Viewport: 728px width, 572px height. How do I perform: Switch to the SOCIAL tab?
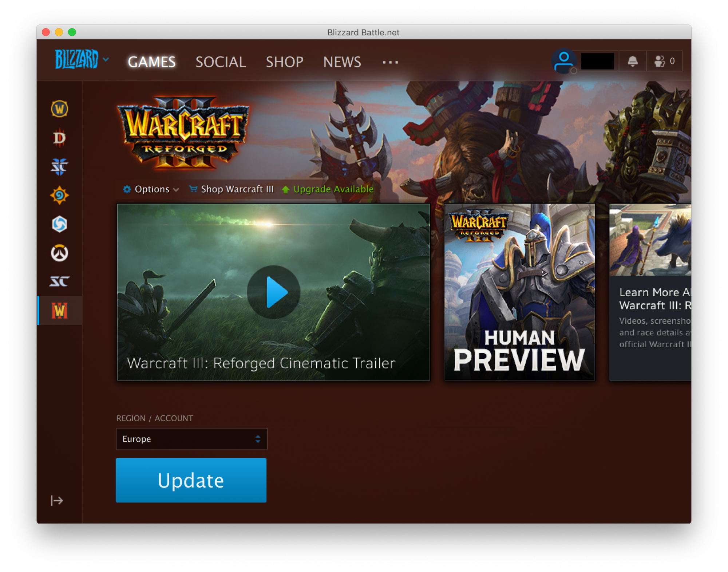(x=221, y=62)
